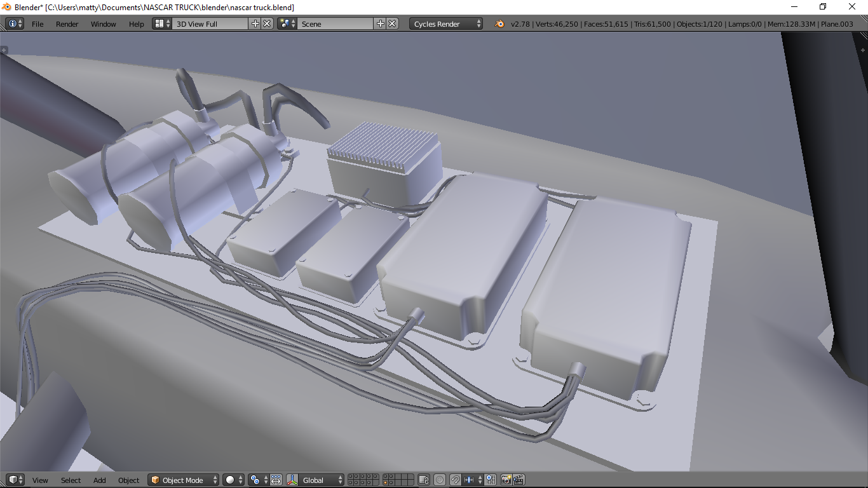Open the 3D View editor type selector
This screenshot has height=488, width=868.
pos(15,480)
